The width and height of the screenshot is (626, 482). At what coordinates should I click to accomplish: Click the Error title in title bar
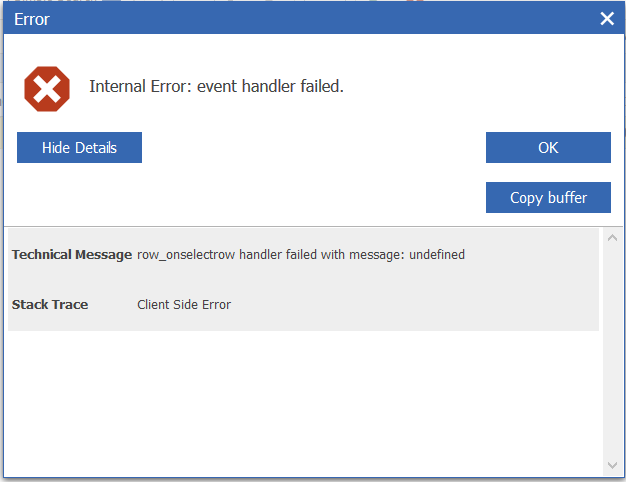(32, 19)
